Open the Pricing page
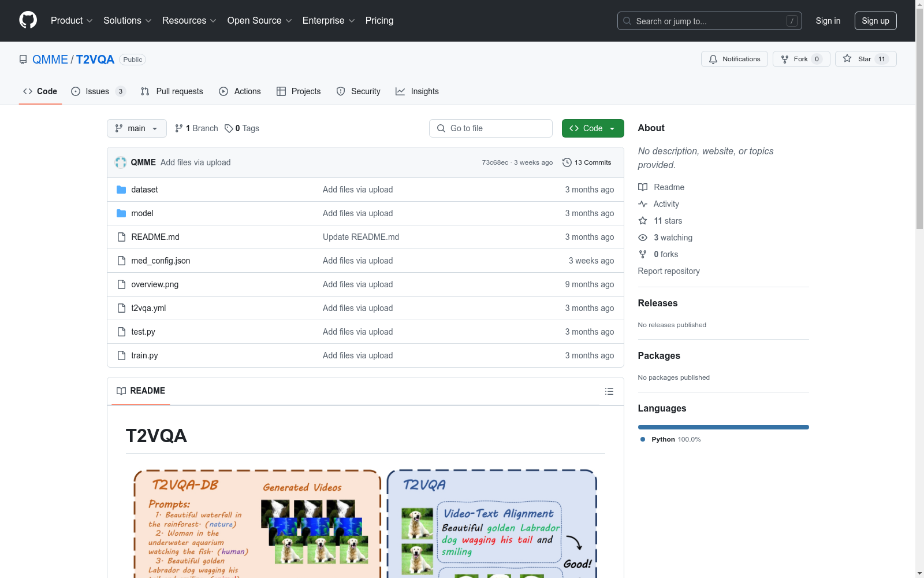The image size is (924, 578). (379, 20)
